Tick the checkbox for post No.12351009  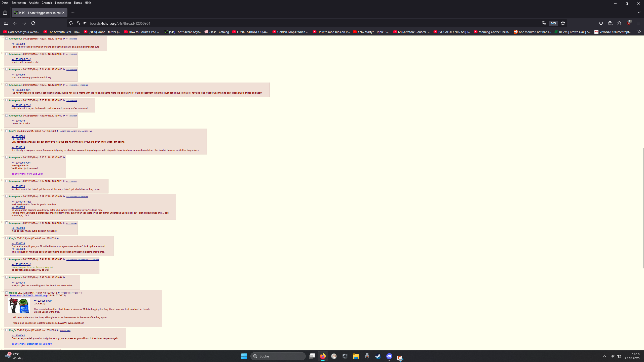tap(7, 54)
